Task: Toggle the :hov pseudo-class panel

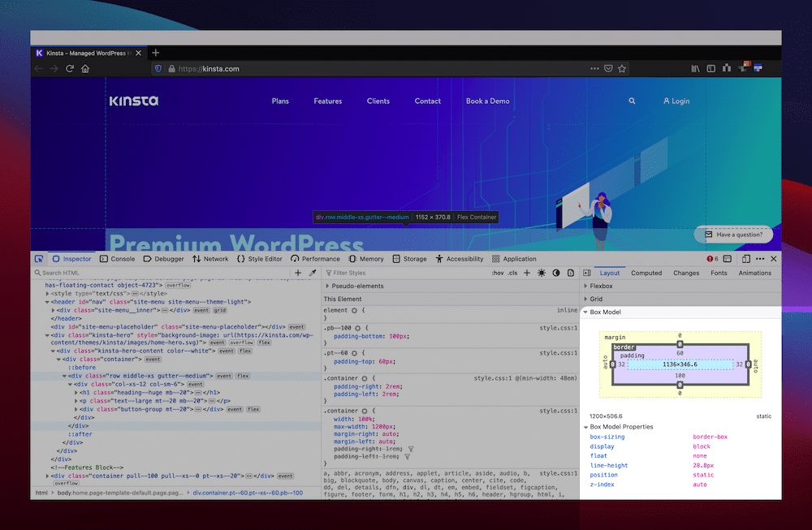Action: point(496,273)
